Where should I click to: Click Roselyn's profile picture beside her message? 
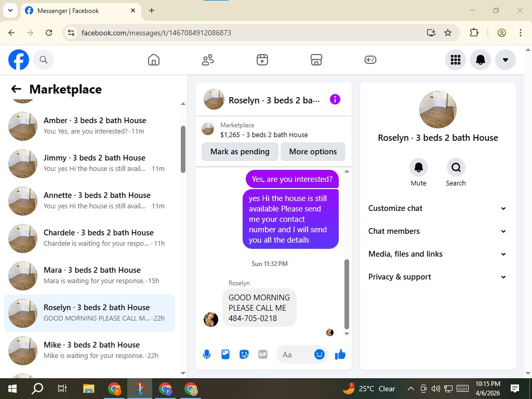pyautogui.click(x=211, y=320)
